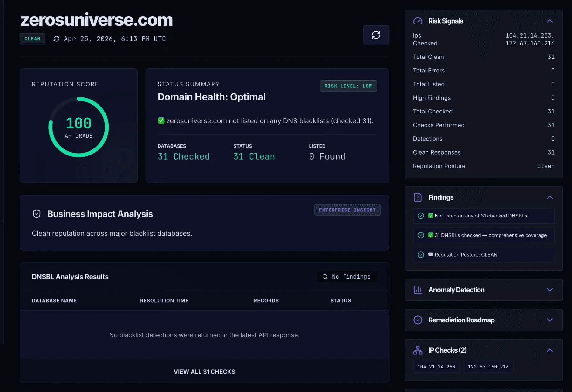Collapse the Findings panel
572x392 pixels.
tap(550, 197)
